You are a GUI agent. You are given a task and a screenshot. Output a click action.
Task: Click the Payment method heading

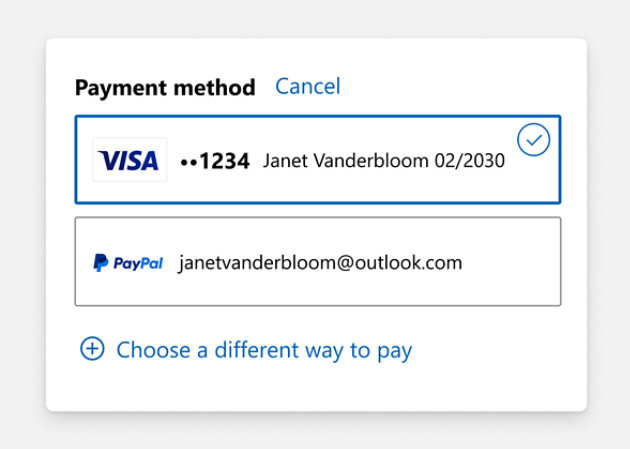(165, 88)
